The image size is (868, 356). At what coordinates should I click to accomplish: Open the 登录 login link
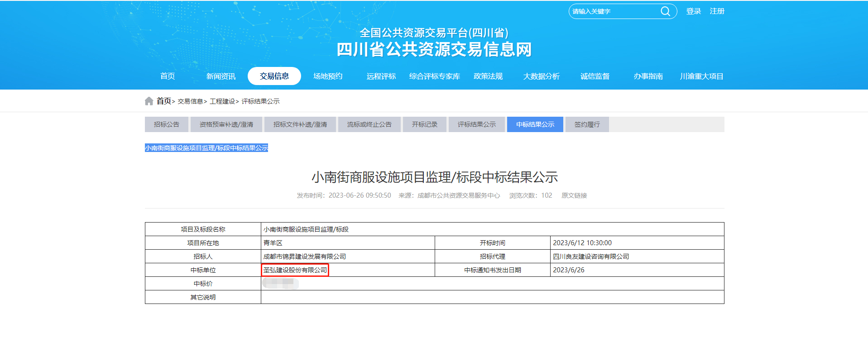point(693,11)
